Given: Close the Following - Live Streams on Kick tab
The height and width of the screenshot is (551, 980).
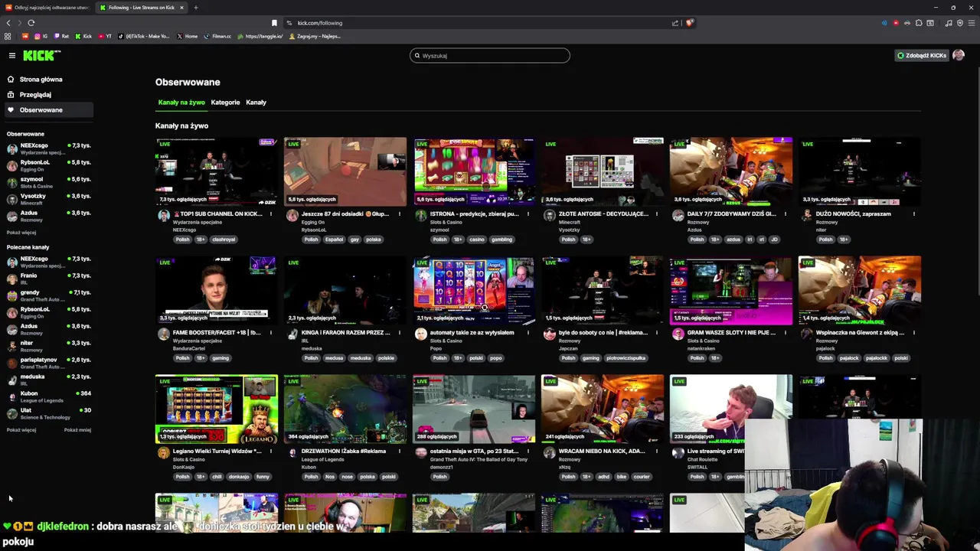Looking at the screenshot, I should point(181,8).
